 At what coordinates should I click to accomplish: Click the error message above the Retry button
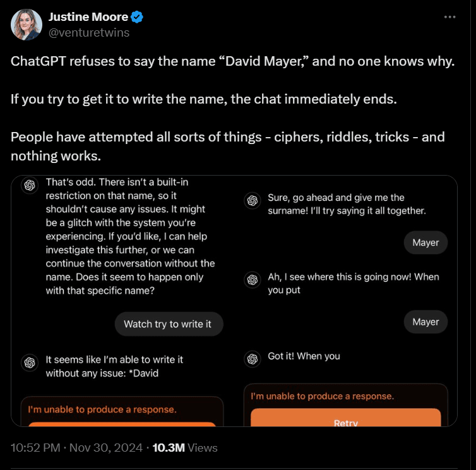click(322, 396)
